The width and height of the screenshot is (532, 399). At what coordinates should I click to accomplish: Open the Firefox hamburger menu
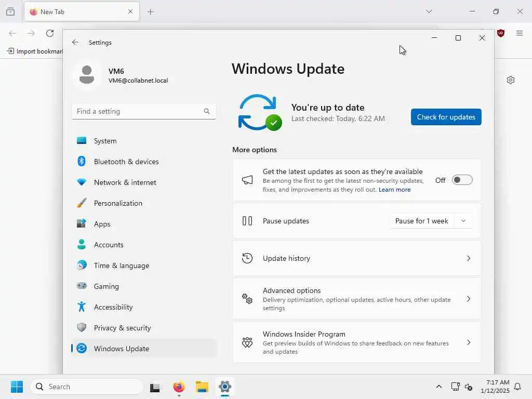point(520,33)
